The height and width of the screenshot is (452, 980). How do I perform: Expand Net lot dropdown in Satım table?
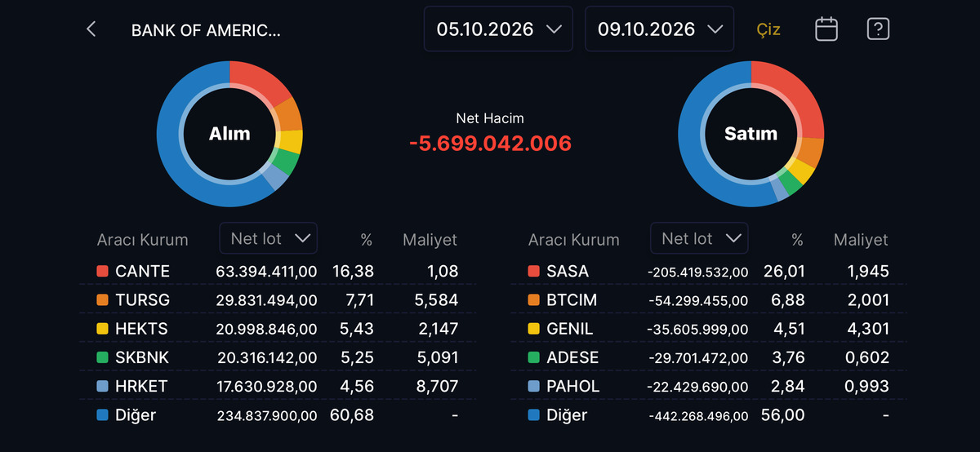pos(700,238)
